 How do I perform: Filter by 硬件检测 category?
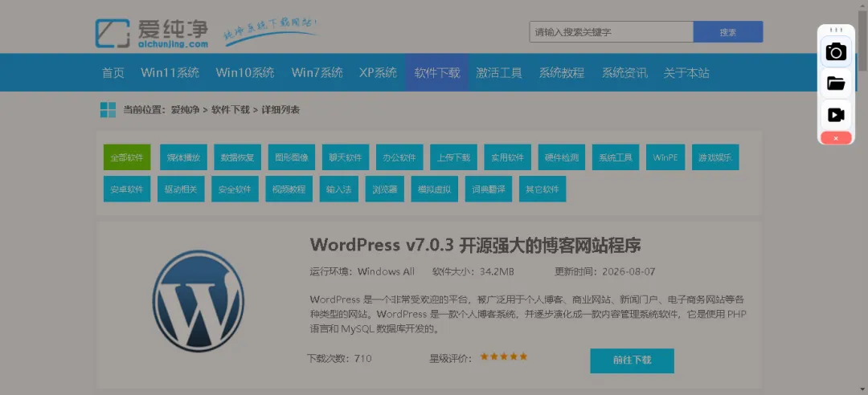[561, 157]
